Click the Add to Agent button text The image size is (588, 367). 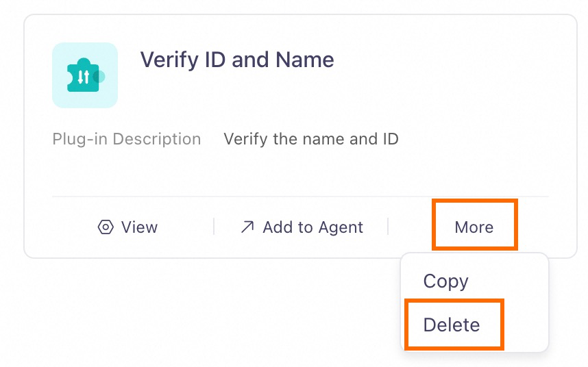[313, 227]
